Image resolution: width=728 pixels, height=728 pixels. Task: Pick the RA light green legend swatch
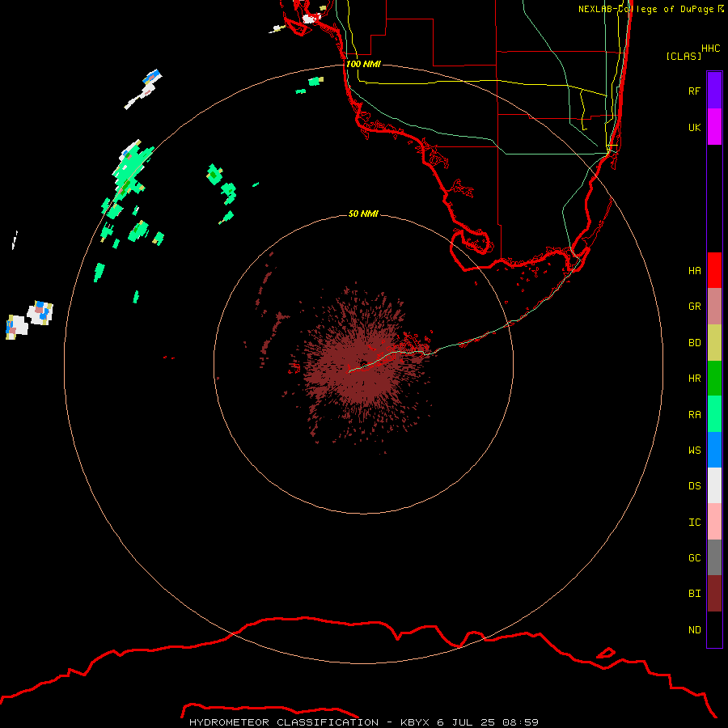[x=714, y=414]
